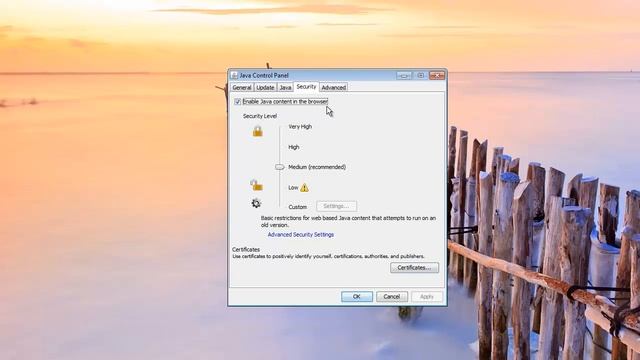This screenshot has width=640, height=360.
Task: Open the Update tab
Action: (x=265, y=87)
